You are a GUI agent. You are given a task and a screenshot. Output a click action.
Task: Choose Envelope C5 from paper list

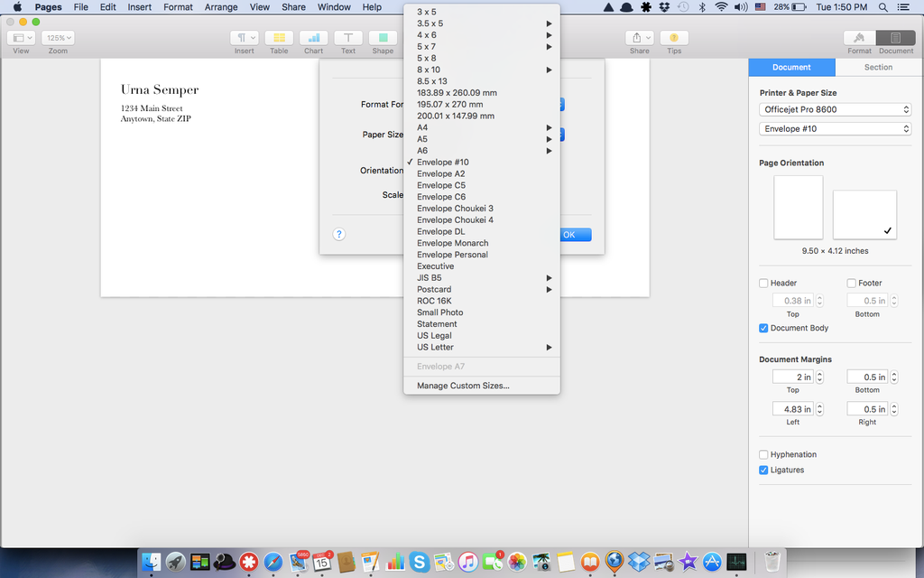pos(482,185)
